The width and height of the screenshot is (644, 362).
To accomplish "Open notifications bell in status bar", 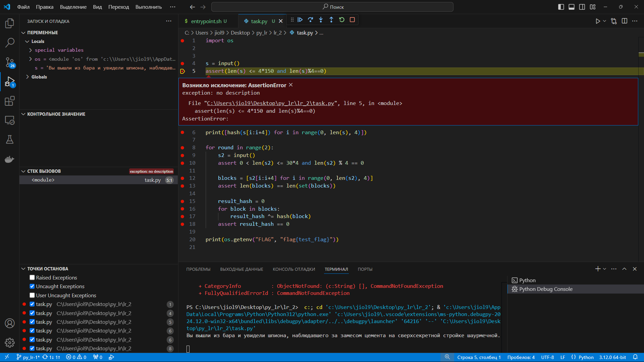I will [x=635, y=357].
